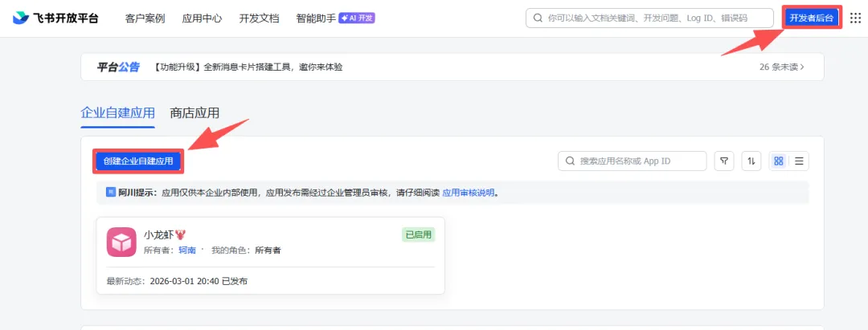
Task: Click the filter icon beside app search
Action: tap(724, 161)
